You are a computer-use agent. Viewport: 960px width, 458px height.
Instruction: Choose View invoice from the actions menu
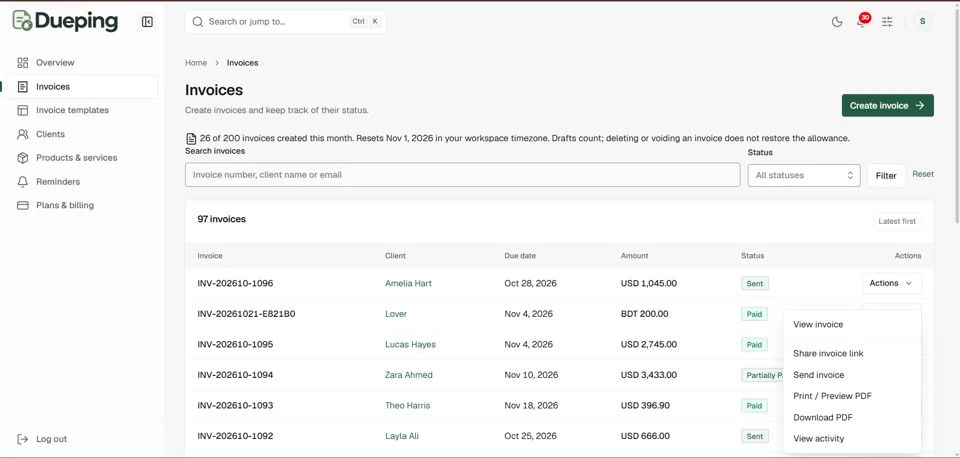tap(818, 325)
